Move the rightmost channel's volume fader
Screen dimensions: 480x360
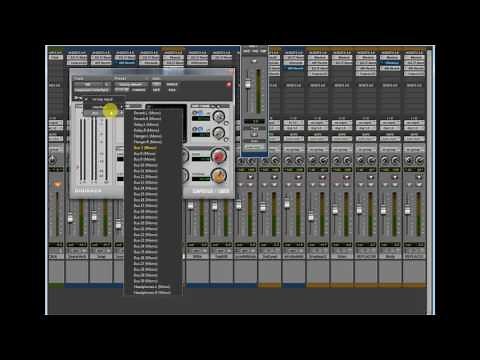pyautogui.click(x=407, y=210)
